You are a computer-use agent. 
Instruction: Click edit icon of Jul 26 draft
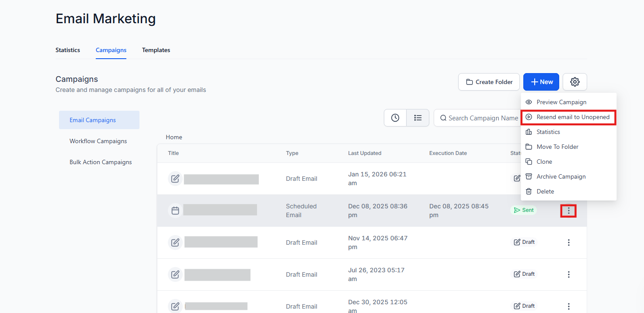click(x=175, y=274)
